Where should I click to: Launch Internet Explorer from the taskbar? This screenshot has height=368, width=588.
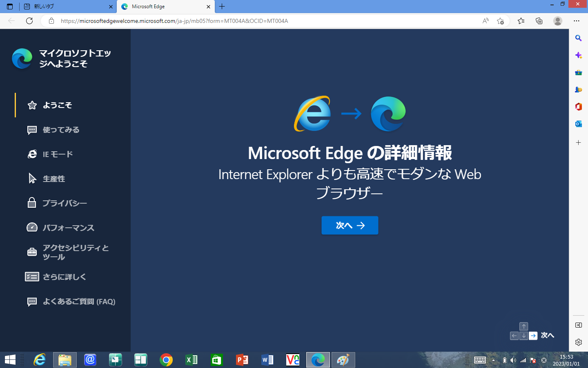[40, 360]
